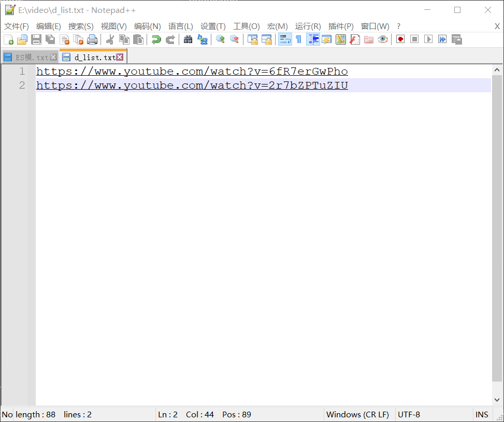Click the Close All documents toolbar icon

78,39
